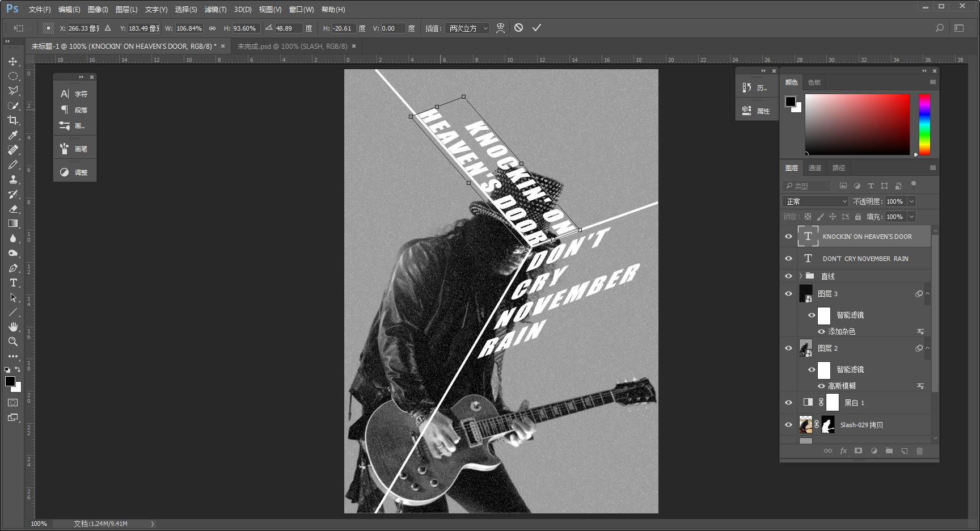This screenshot has height=531, width=980.
Task: Select the Pen tool
Action: (13, 268)
